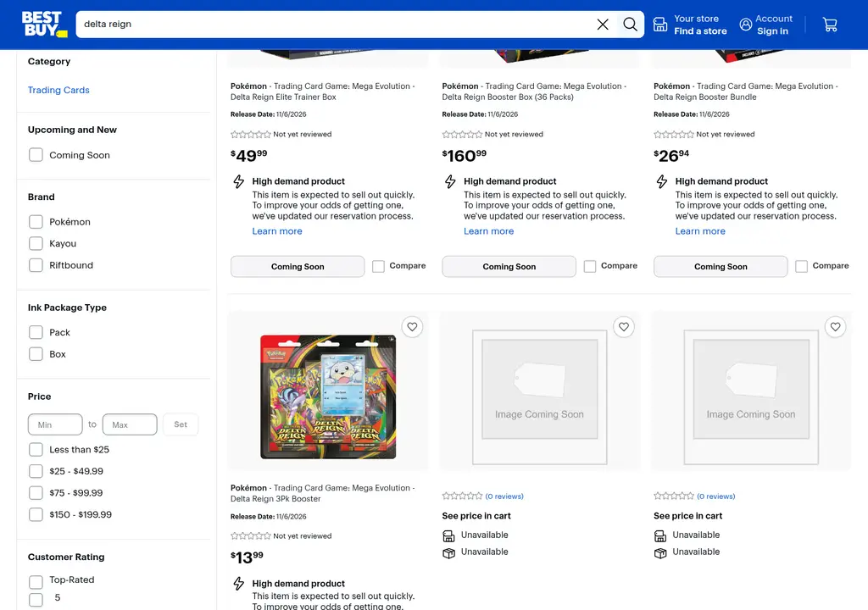Open Delta Reign Elite Trainer Box title

point(323,91)
